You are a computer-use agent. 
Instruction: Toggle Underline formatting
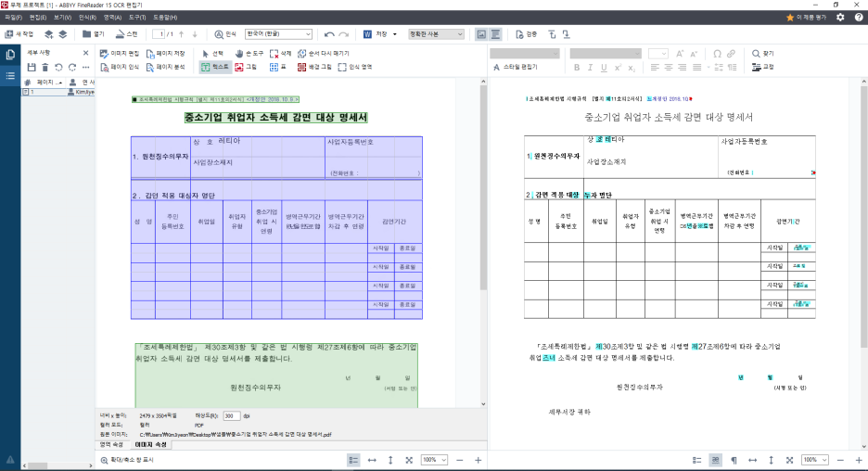pyautogui.click(x=604, y=68)
